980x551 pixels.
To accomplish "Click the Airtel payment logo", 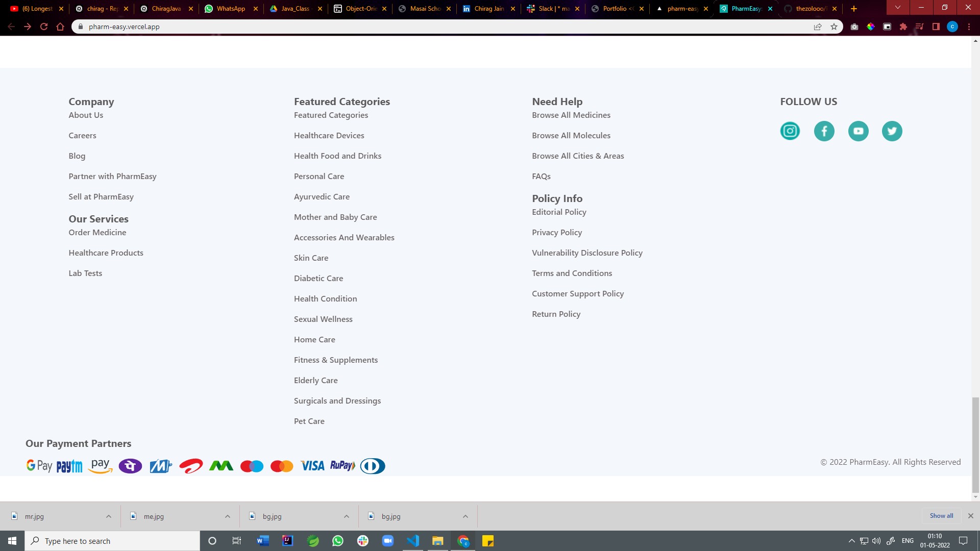I will [191, 466].
